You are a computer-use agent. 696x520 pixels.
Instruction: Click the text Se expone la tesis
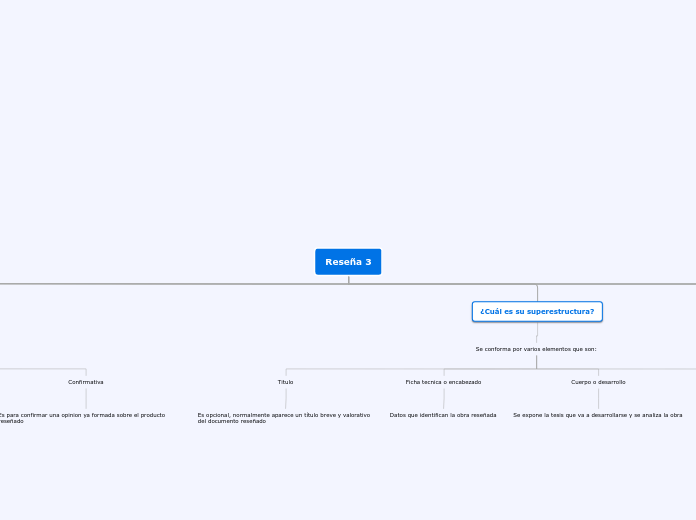pos(597,415)
